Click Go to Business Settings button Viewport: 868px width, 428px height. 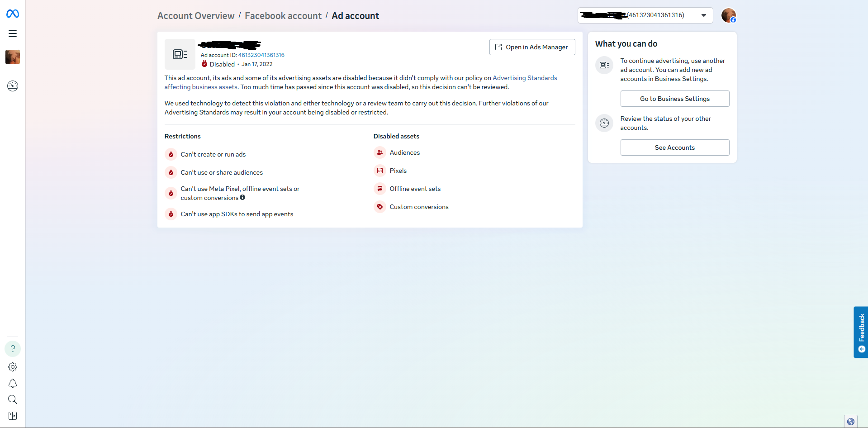(x=675, y=99)
